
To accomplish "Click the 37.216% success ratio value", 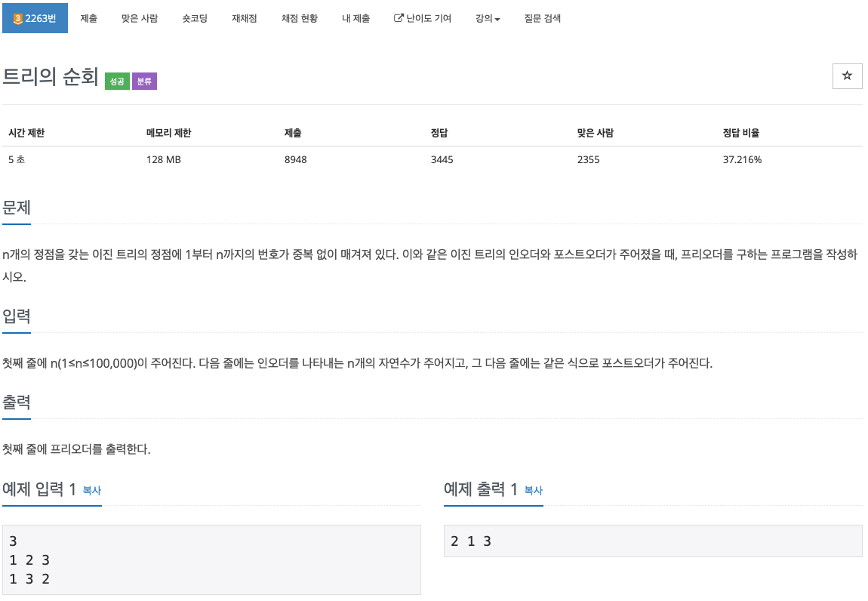I will (743, 159).
